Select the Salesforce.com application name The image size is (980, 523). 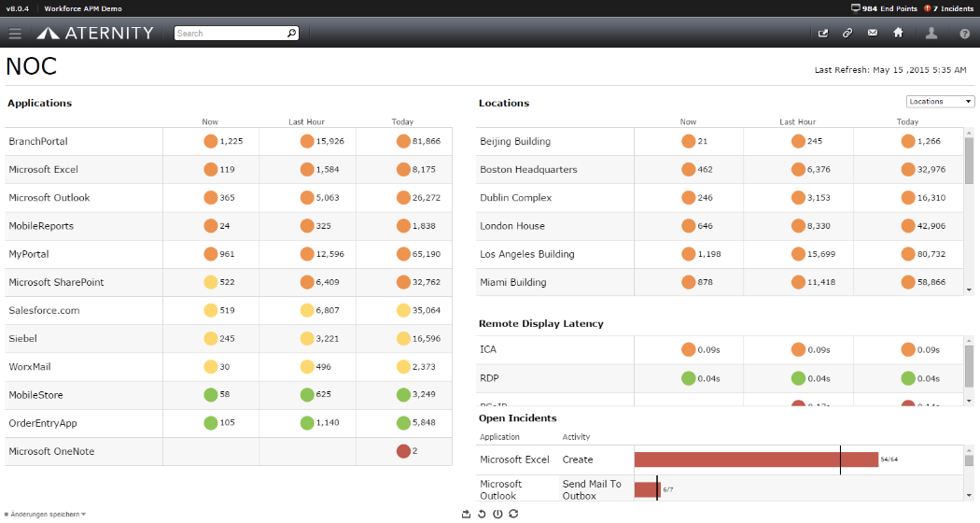(44, 310)
